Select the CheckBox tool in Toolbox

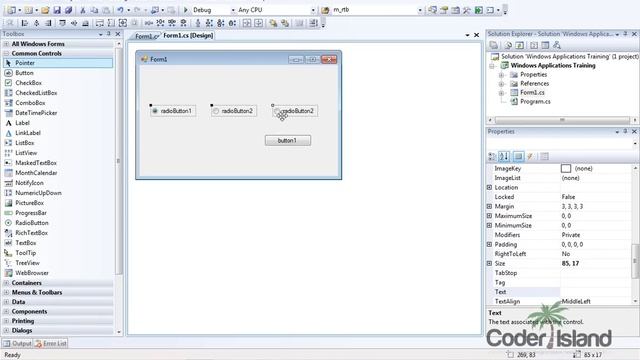pyautogui.click(x=29, y=83)
